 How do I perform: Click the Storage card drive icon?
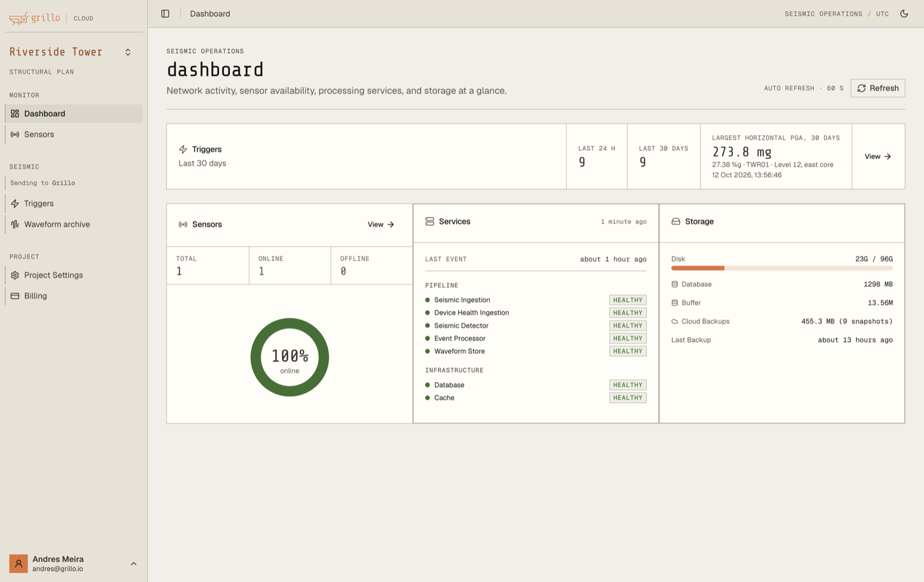pos(676,222)
